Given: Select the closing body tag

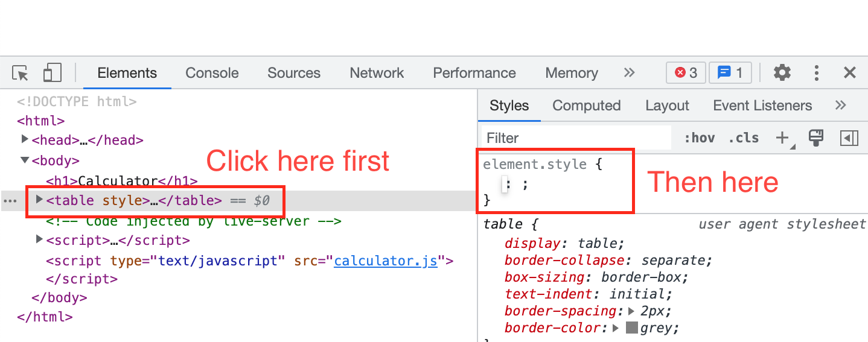Looking at the screenshot, I should tap(59, 297).
